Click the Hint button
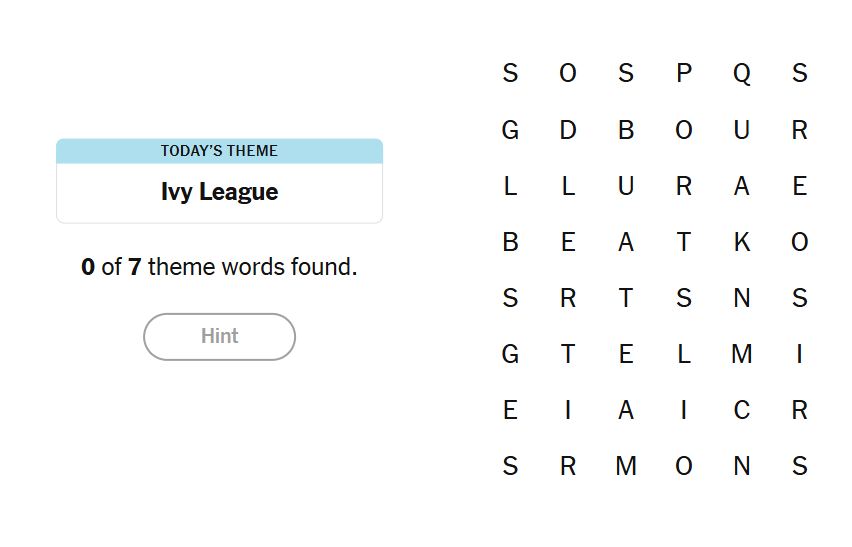This screenshot has height=547, width=852. (219, 336)
